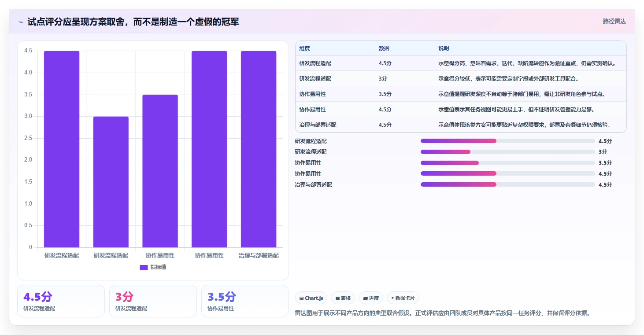
Task: Select the 治理与部署适配 chart bar
Action: 259,149
